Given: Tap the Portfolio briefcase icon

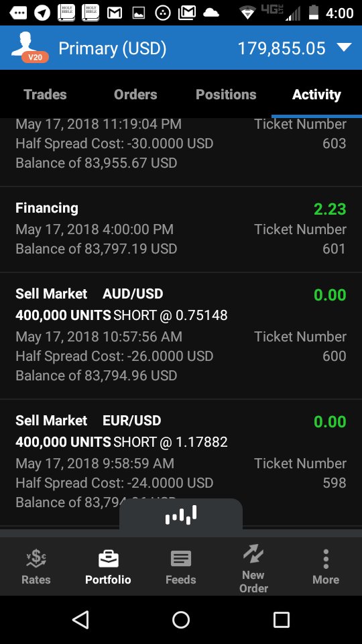Looking at the screenshot, I should click(x=109, y=559).
